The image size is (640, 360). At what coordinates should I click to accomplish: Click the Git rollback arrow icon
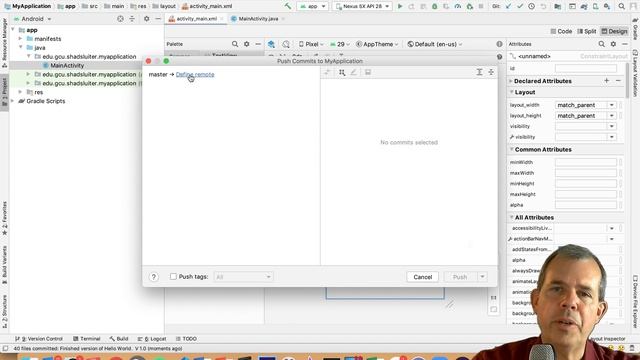coord(543,6)
